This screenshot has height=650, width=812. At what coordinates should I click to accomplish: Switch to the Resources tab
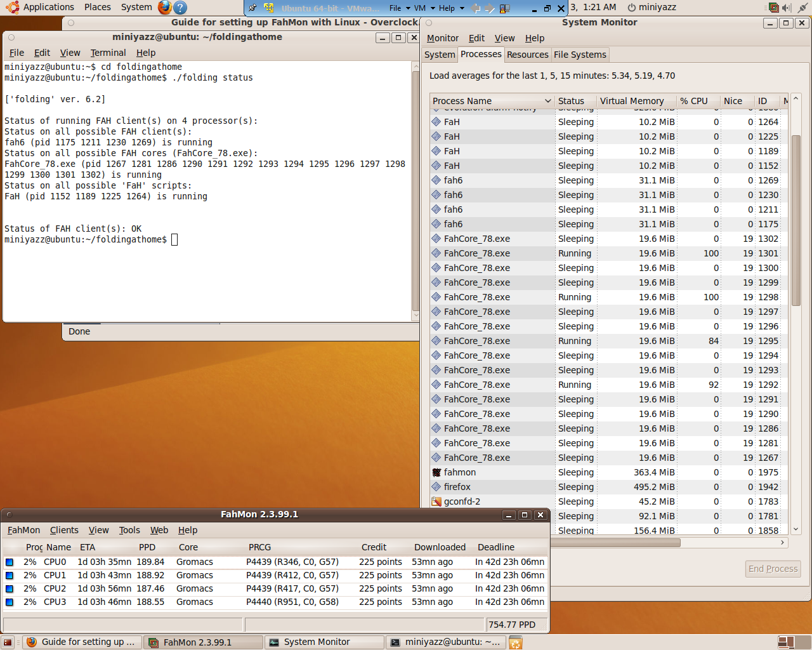tap(527, 55)
